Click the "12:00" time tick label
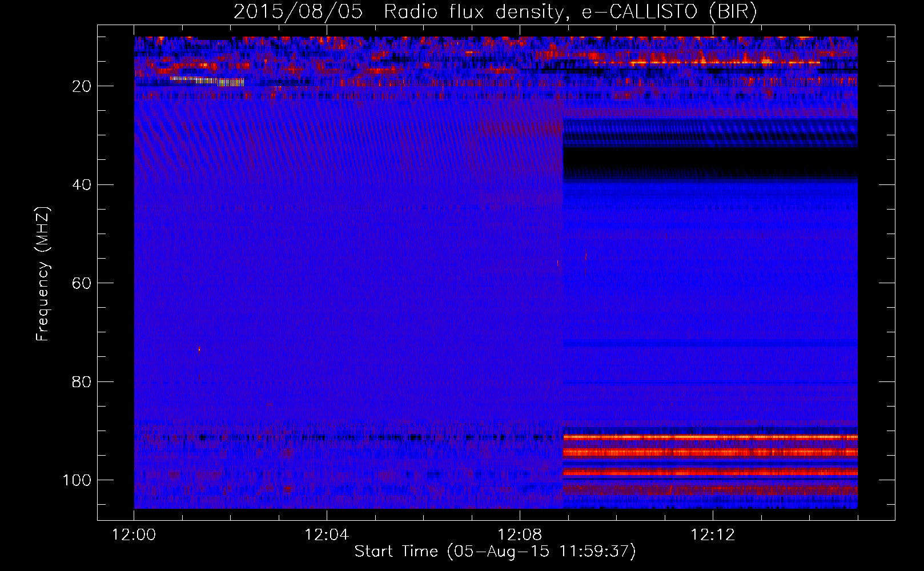Viewport: 924px width, 571px height. 134,535
